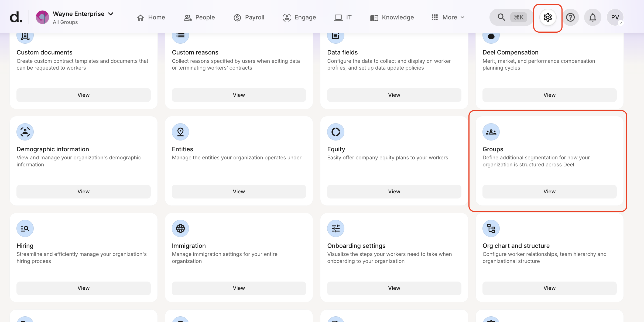644x322 pixels.
Task: Open the PV profile menu
Action: (x=615, y=18)
